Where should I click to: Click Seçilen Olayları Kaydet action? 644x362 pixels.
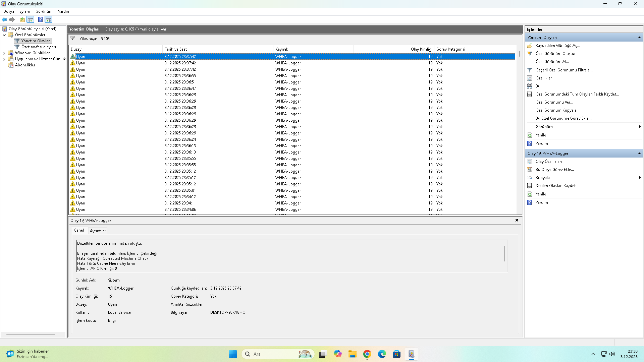click(557, 186)
